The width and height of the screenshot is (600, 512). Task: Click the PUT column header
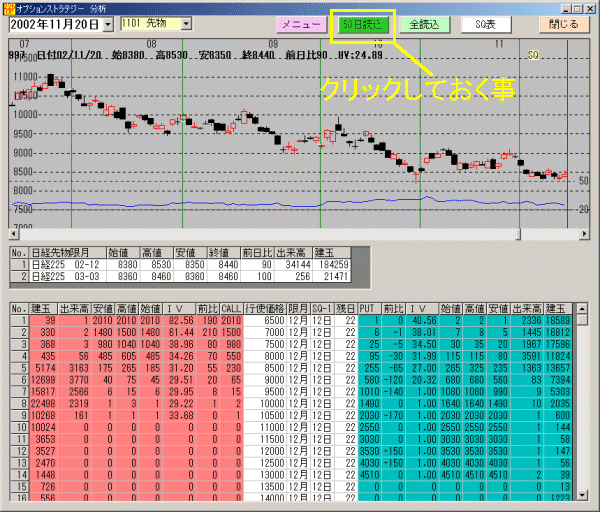click(369, 308)
